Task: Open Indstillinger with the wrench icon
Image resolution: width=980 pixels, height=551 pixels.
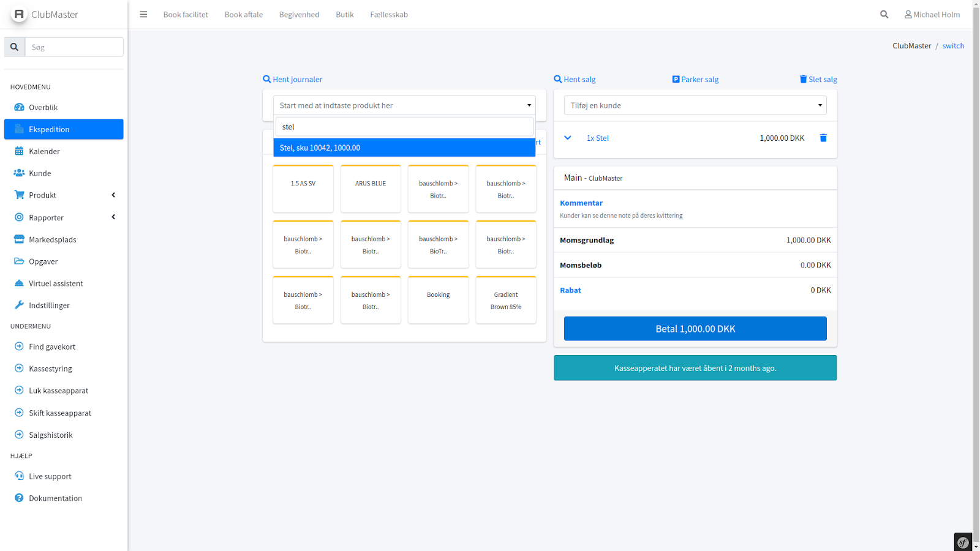Action: coord(49,305)
